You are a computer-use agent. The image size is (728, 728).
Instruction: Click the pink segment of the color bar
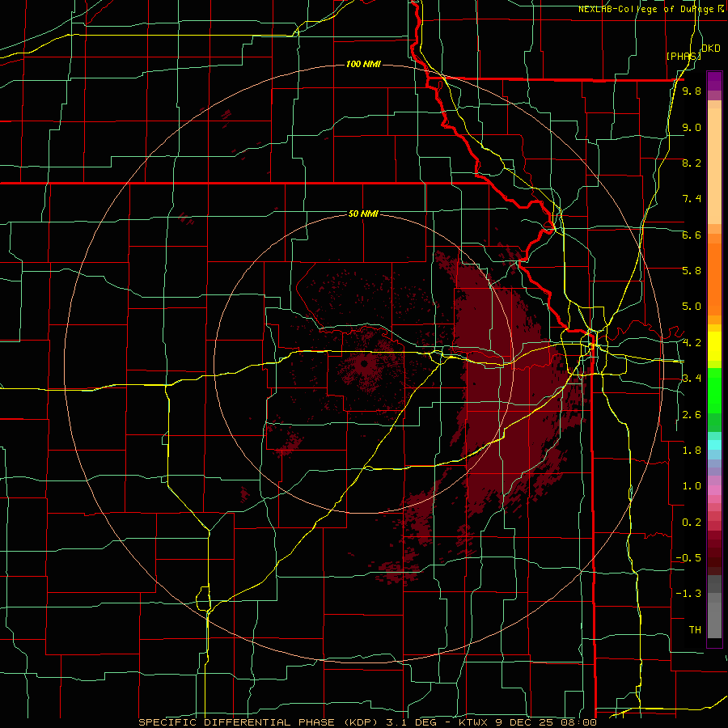pos(714,490)
